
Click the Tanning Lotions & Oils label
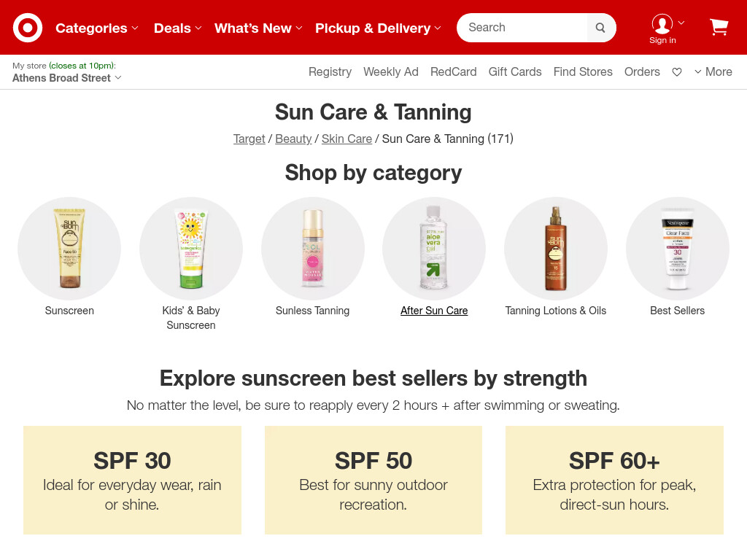555,311
